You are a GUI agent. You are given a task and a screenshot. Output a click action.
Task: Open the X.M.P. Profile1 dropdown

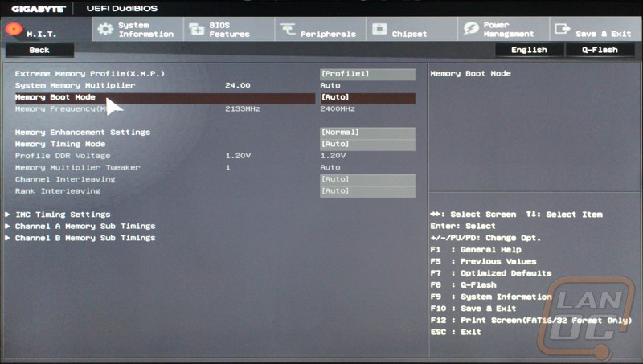pos(367,74)
